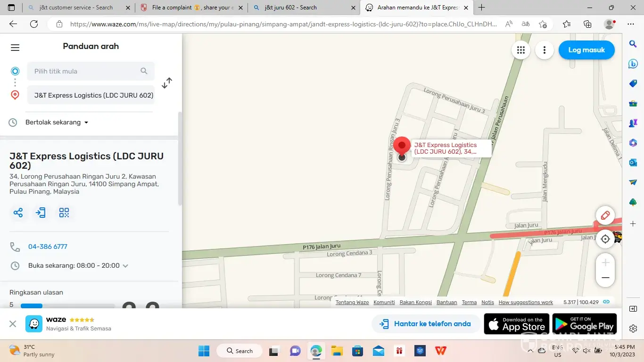Refresh the Waze page
This screenshot has height=362, width=644.
point(34,24)
